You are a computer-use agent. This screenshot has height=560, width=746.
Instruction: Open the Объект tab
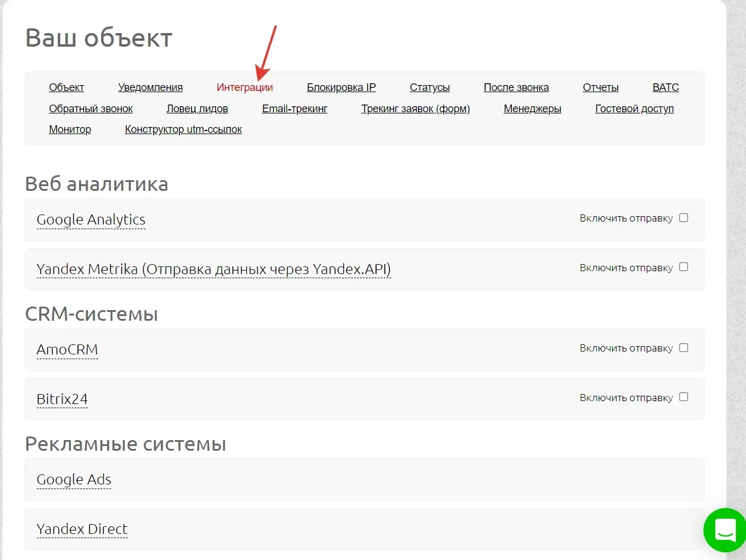(x=67, y=87)
